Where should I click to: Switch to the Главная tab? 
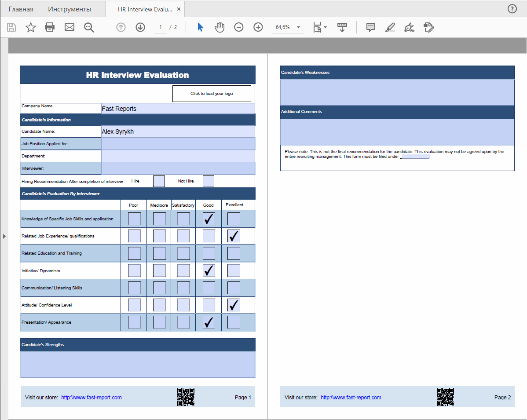click(x=21, y=9)
